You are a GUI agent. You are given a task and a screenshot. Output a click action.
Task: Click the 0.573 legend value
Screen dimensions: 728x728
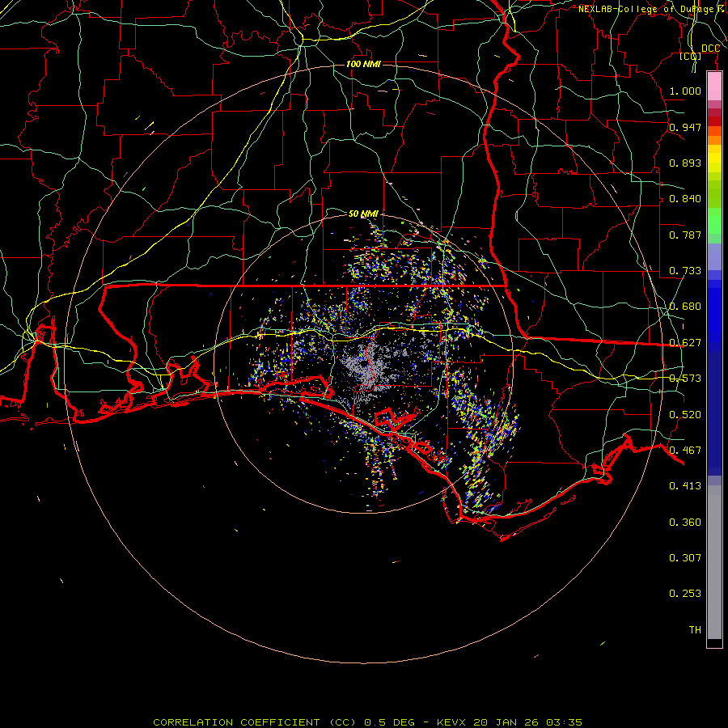click(x=685, y=379)
